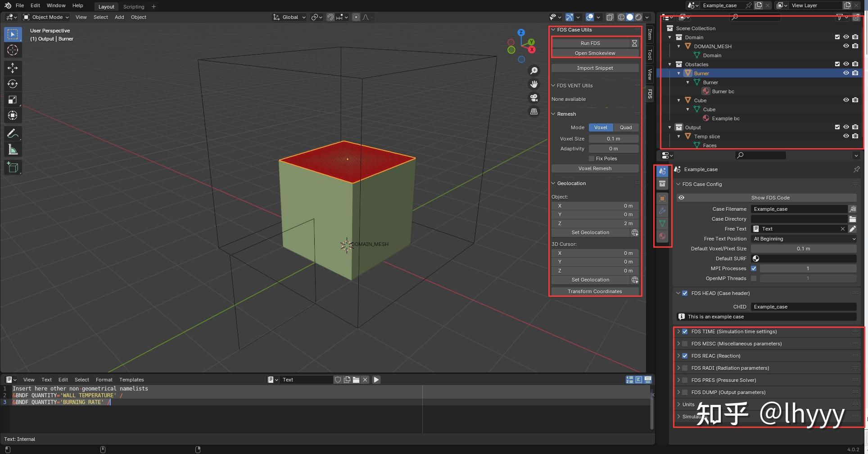Collapse the Obstacles collection in outliner

tap(670, 64)
